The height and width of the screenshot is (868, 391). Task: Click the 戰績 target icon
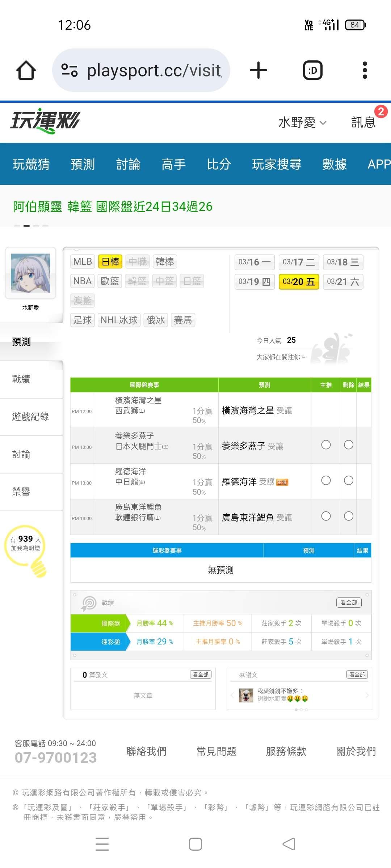tap(89, 604)
